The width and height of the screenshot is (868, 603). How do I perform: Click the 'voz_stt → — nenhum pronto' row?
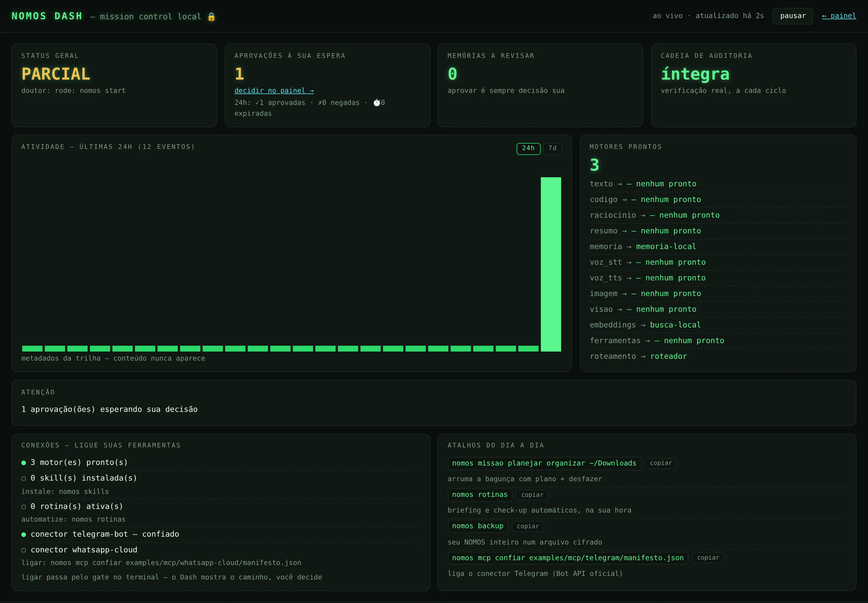coord(718,262)
